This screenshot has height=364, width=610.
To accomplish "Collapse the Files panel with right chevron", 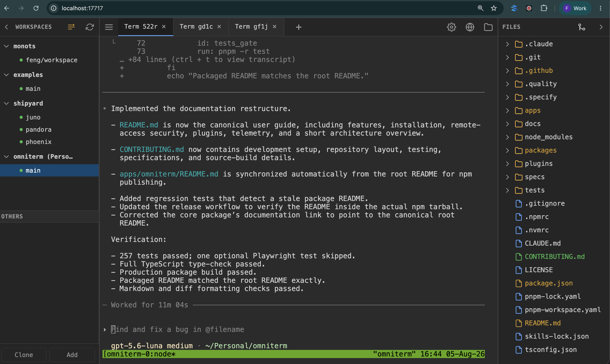I will pos(601,27).
